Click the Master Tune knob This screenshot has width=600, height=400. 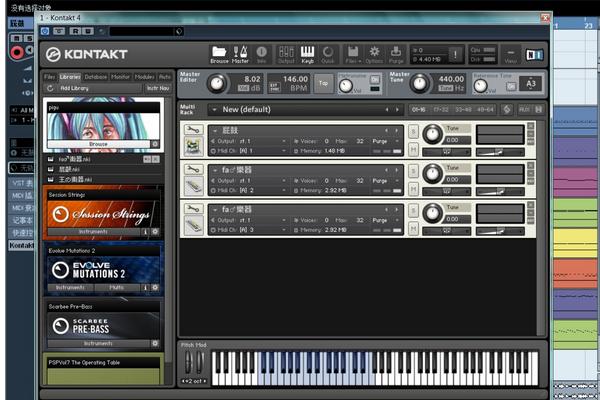click(419, 83)
